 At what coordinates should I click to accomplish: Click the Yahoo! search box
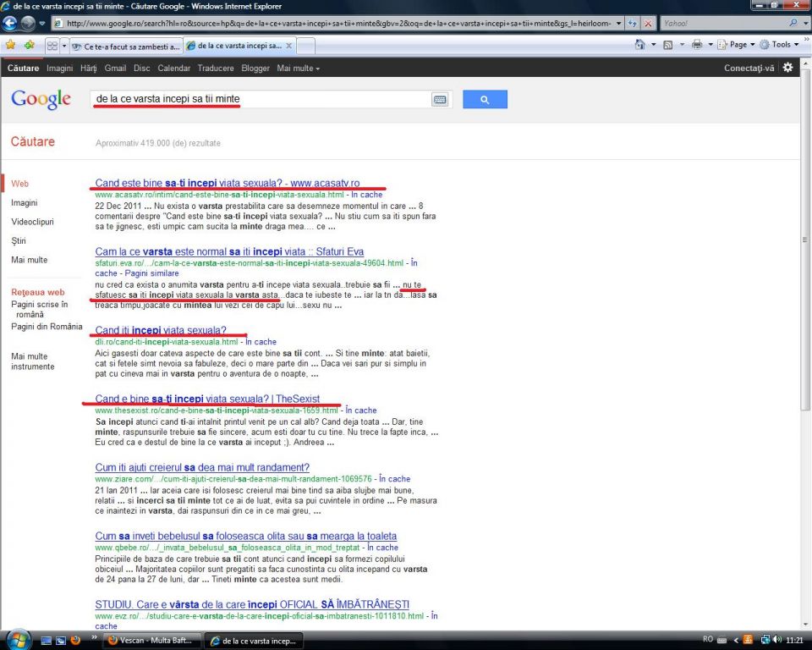point(725,24)
